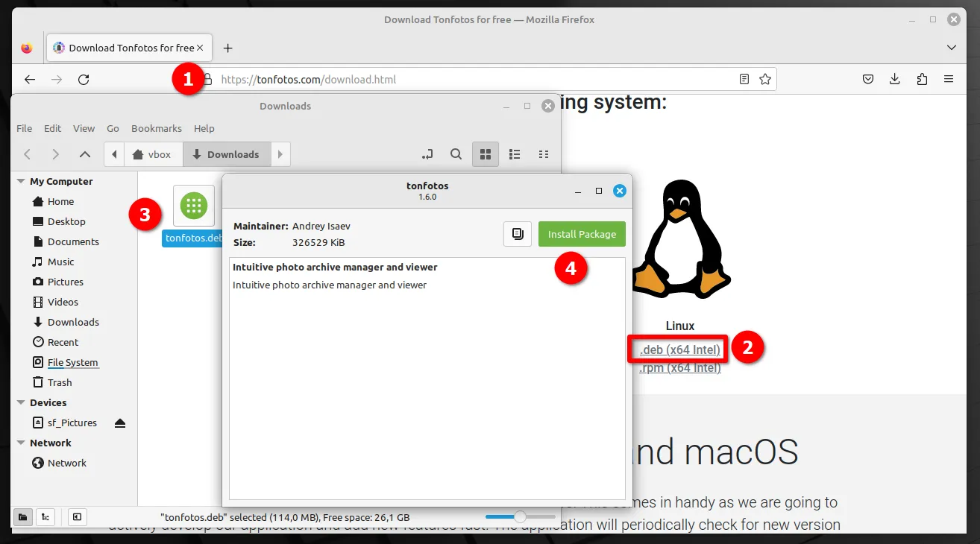The image size is (980, 544).
Task: Eject sf_Pictures device
Action: pos(120,423)
